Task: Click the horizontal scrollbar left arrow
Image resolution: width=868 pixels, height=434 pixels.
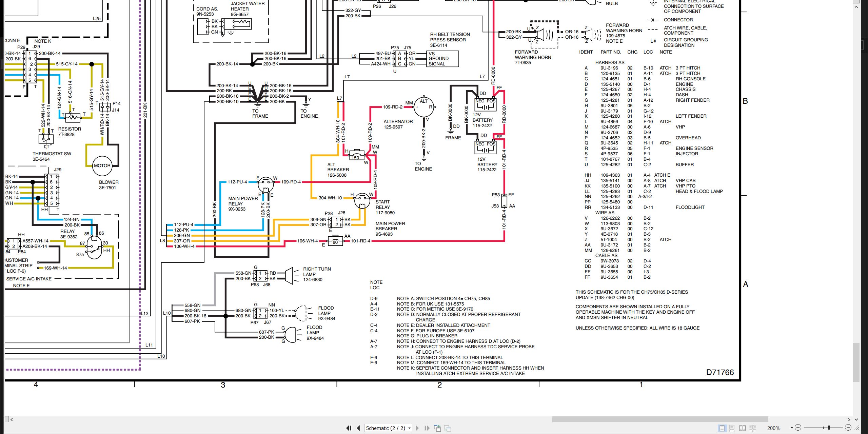Action: [x=12, y=419]
